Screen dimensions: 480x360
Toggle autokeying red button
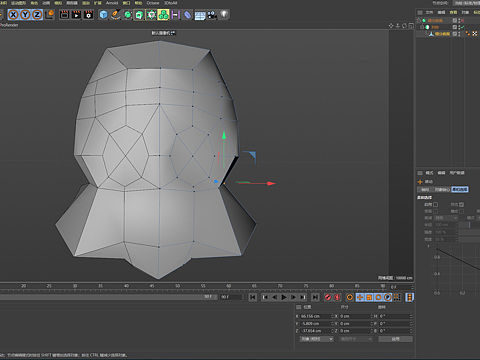point(337,297)
